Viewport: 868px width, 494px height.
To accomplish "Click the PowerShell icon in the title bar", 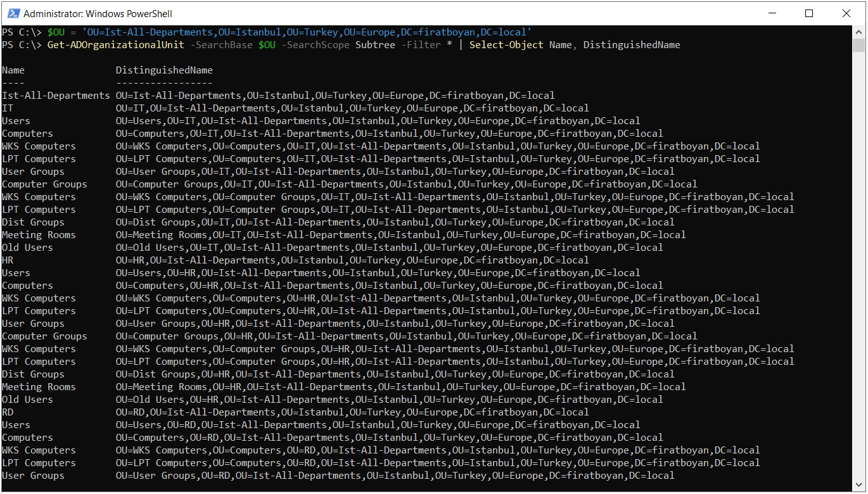I will (13, 13).
